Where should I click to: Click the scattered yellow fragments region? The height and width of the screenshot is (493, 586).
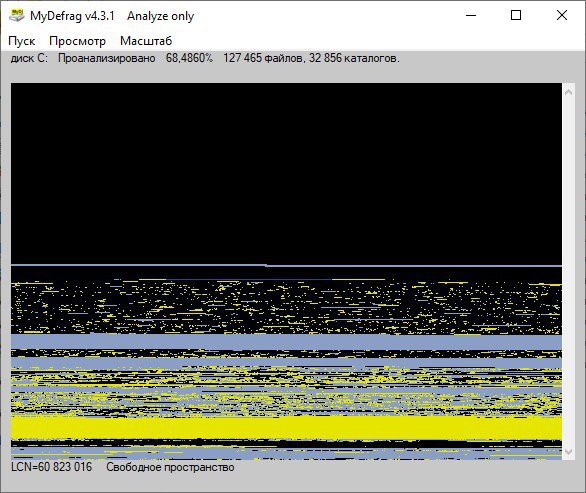(x=286, y=307)
